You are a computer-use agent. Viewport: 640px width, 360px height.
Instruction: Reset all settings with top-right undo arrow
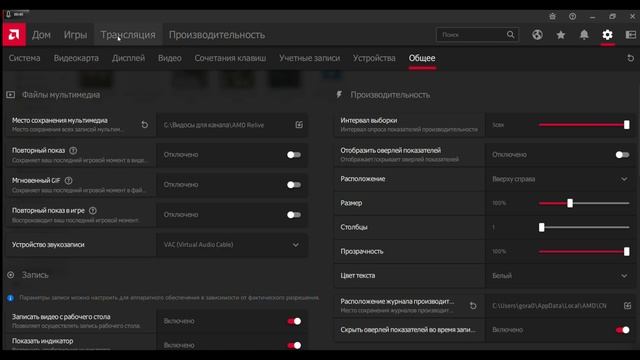pos(630,58)
